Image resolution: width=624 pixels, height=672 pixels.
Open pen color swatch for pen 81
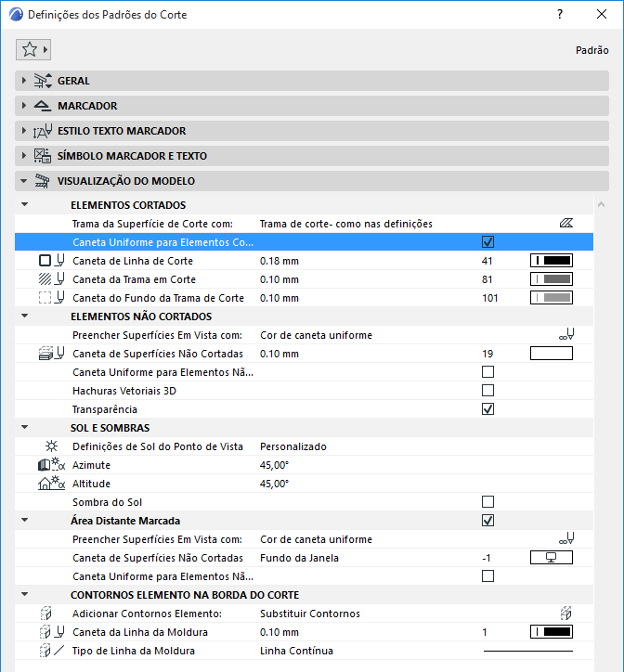point(552,279)
